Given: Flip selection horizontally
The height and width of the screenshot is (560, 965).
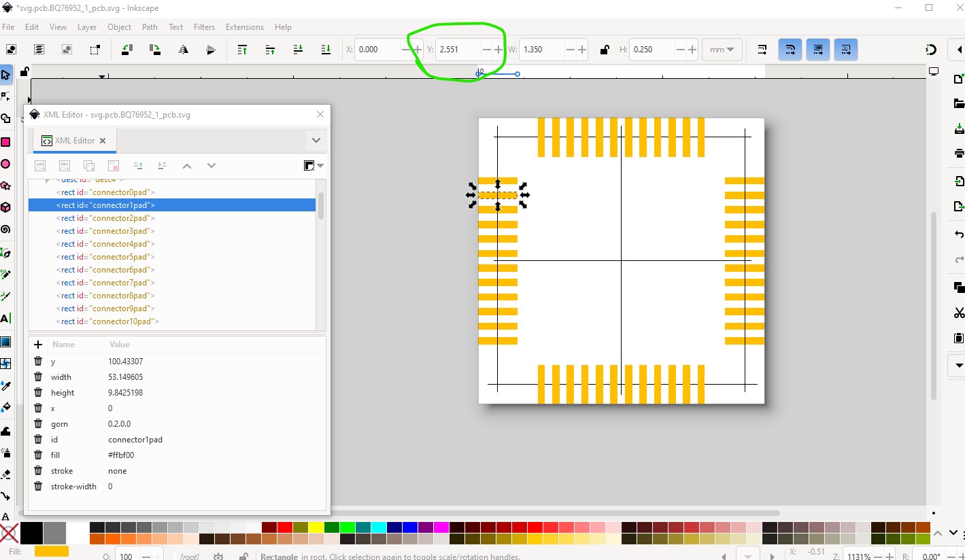Looking at the screenshot, I should (x=183, y=50).
